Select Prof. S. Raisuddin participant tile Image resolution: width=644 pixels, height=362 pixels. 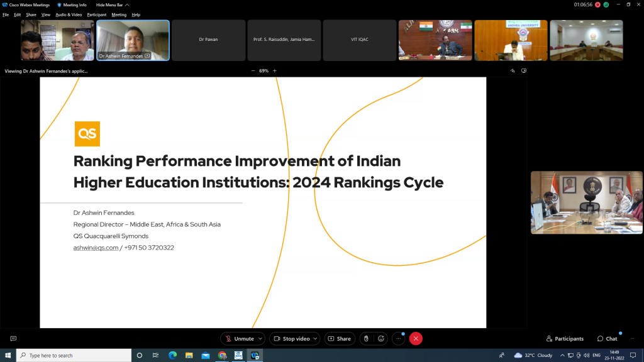tap(284, 40)
